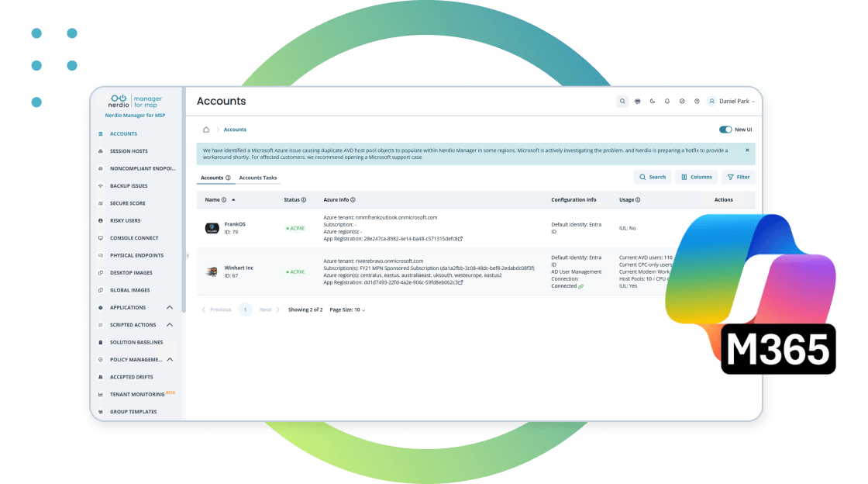Open Secure Score from the sidebar

[x=129, y=203]
